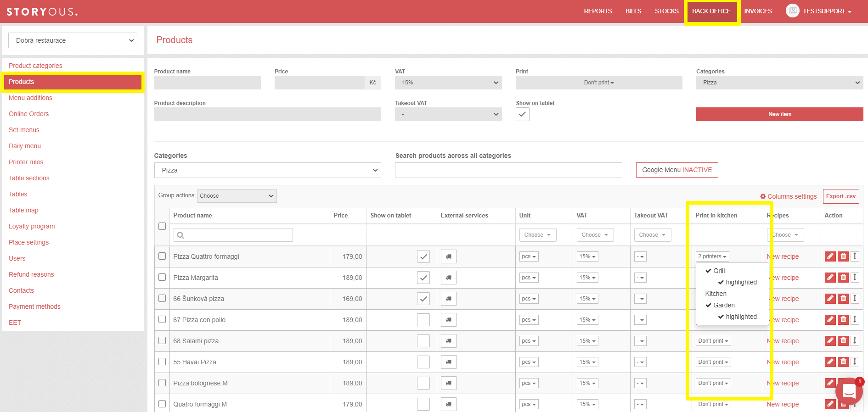Edit Pizza Margarita with pencil icon
The width and height of the screenshot is (868, 412).
tap(830, 277)
